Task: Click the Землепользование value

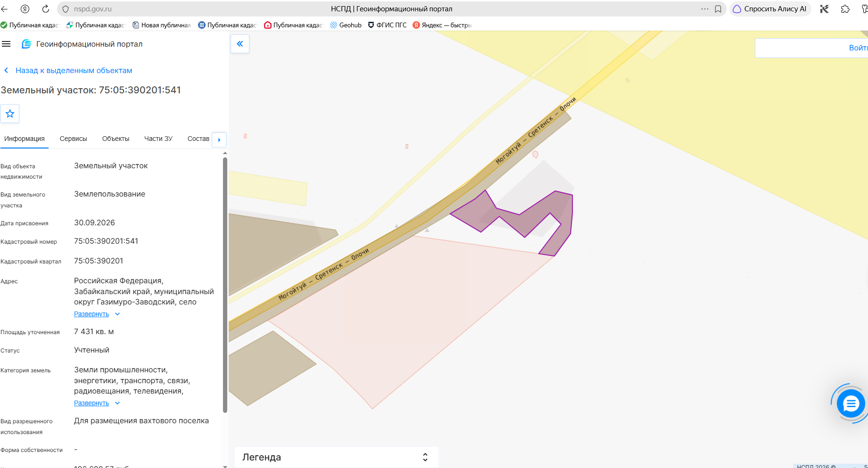Action: pos(109,194)
